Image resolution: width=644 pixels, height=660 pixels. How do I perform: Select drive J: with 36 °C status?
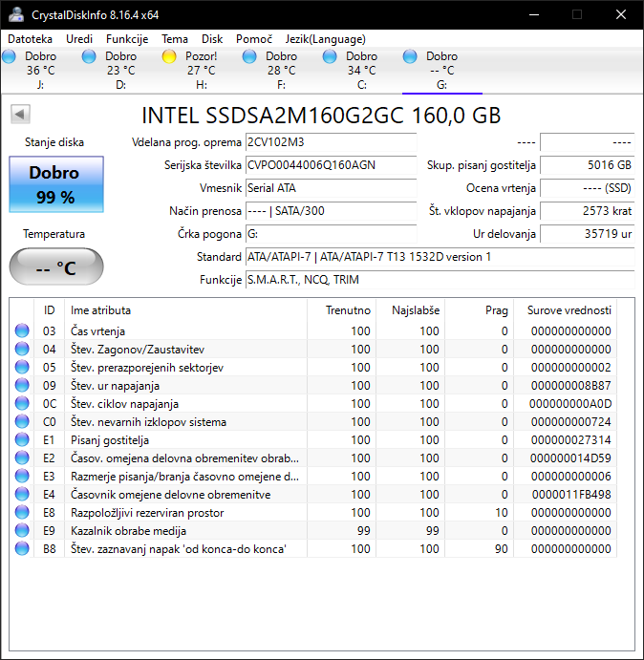[40, 71]
